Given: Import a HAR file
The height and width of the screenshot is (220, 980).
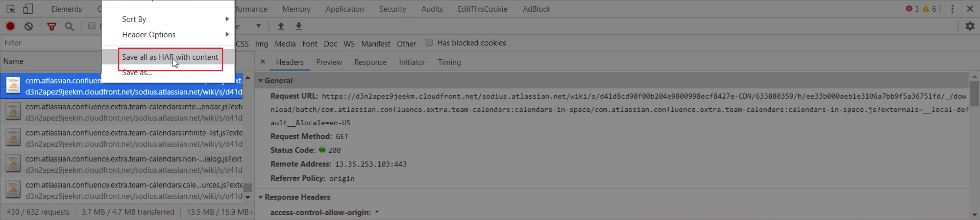Looking at the screenshot, I should point(281,26).
